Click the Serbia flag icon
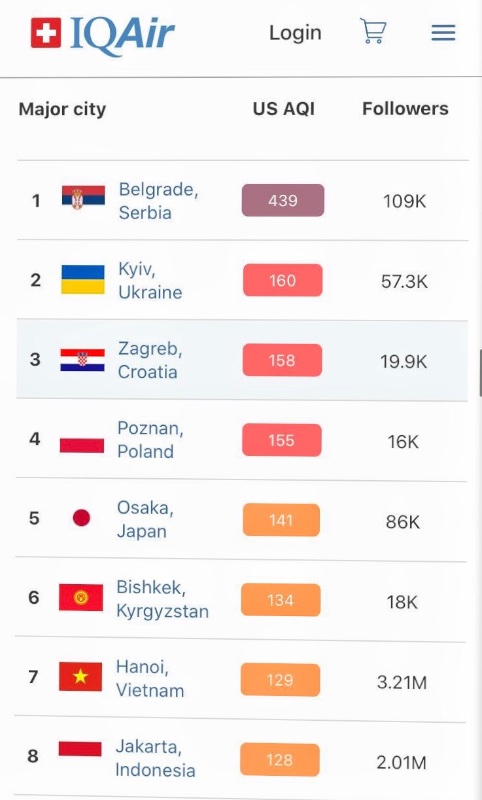Image resolution: width=482 pixels, height=800 pixels. click(x=83, y=198)
